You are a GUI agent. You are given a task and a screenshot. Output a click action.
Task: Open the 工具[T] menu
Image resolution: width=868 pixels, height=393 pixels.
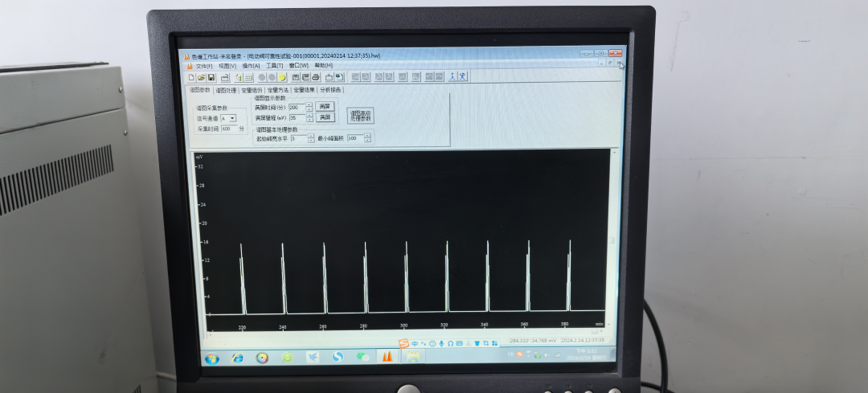coord(275,66)
